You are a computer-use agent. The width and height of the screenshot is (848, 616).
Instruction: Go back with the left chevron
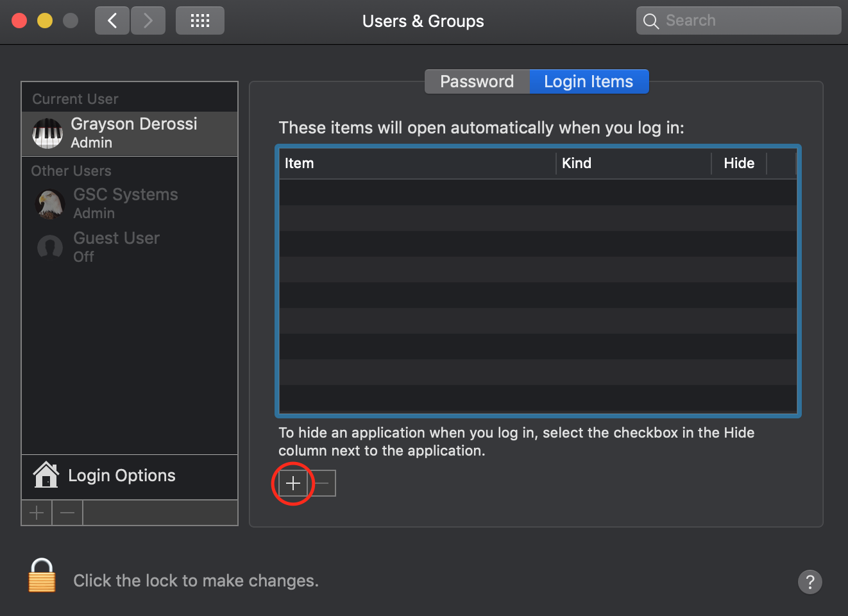pyautogui.click(x=112, y=21)
